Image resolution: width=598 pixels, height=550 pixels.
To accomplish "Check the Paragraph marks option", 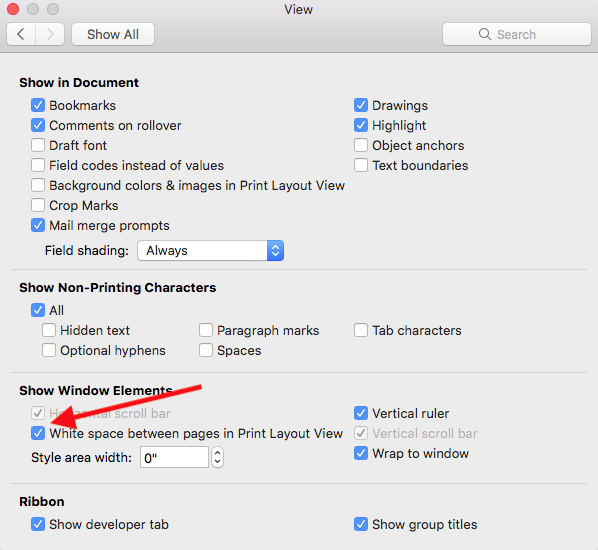I will click(206, 330).
